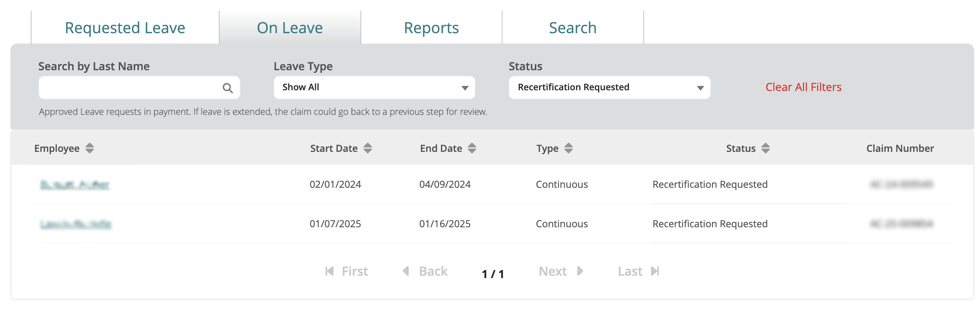Click the First page skip icon
980x312 pixels.
coord(329,271)
